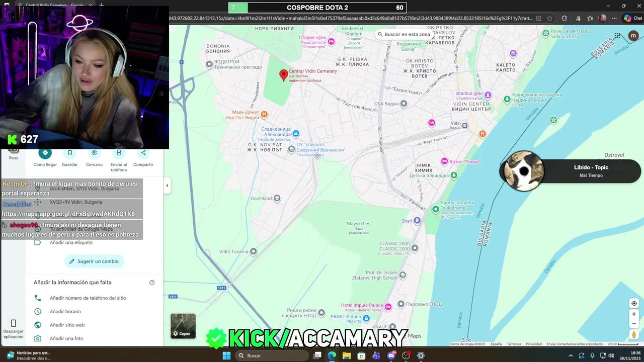
Task: Select the CLASSIC 2000 marker
Action: pyautogui.click(x=415, y=248)
